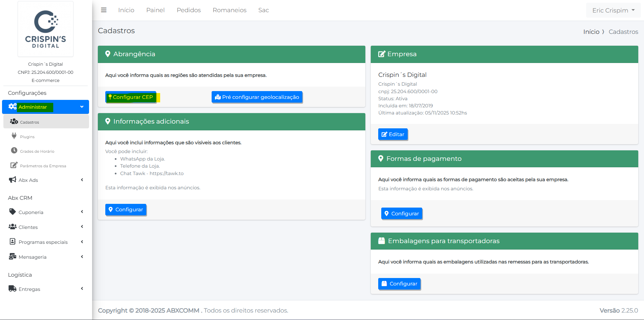
Task: Click the Plugins plug icon in sidebar
Action: (x=14, y=136)
